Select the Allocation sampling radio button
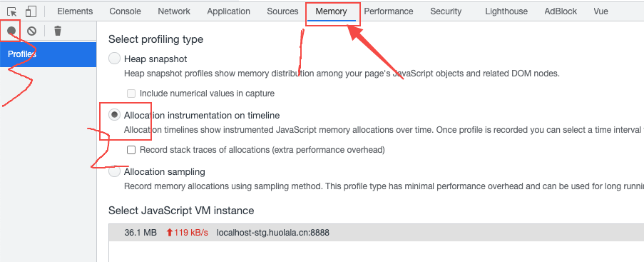 click(115, 171)
